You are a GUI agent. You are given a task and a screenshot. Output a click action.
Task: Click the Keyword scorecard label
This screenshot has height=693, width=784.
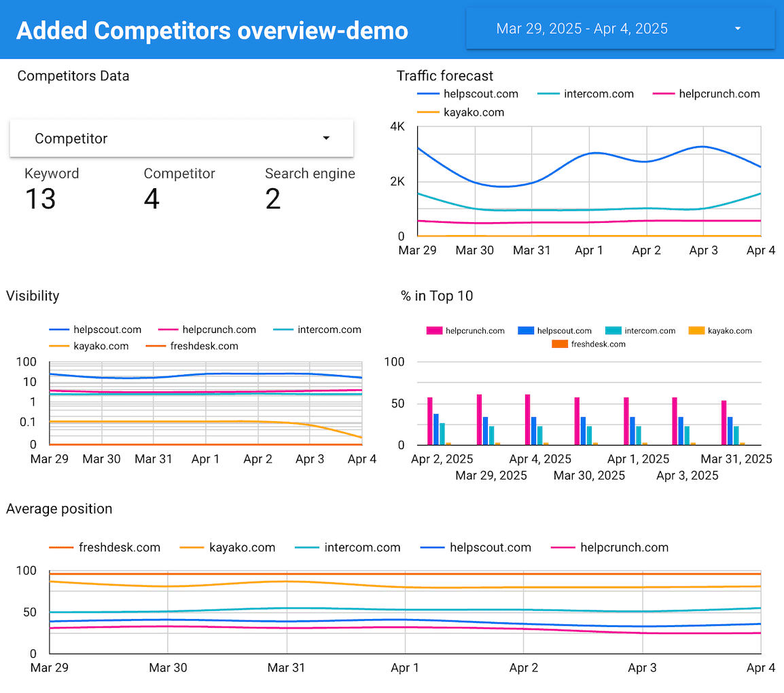coord(52,173)
